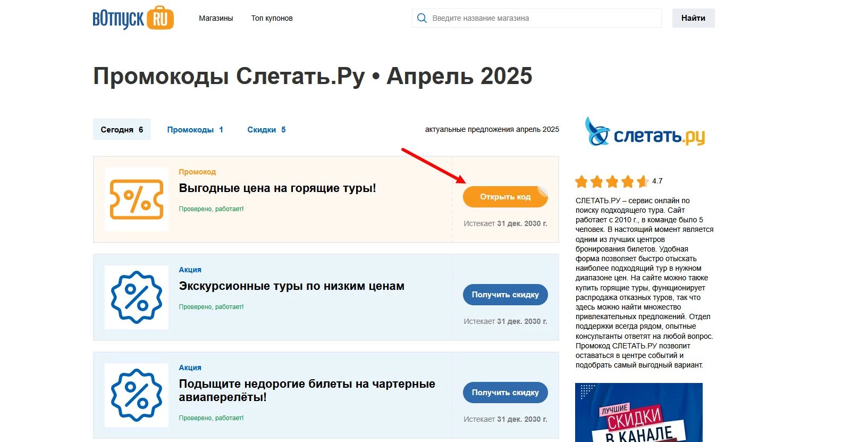Open the Магазины menu item
Screen dimensions: 868x442
click(x=216, y=18)
